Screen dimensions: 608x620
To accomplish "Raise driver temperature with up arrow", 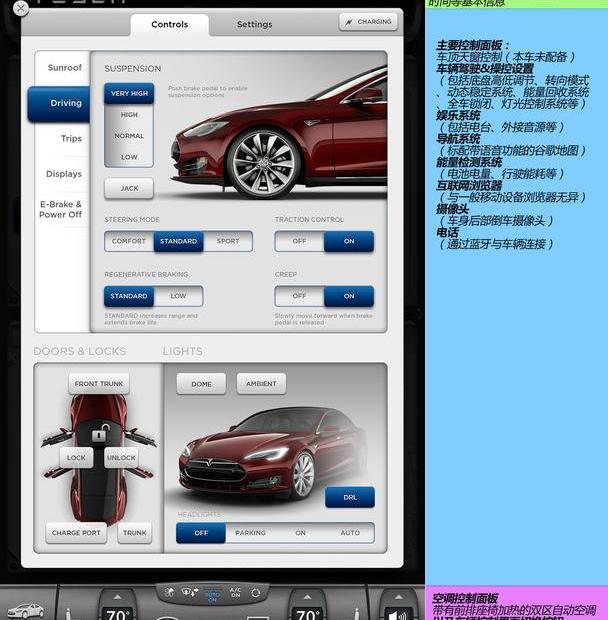I will [117, 597].
